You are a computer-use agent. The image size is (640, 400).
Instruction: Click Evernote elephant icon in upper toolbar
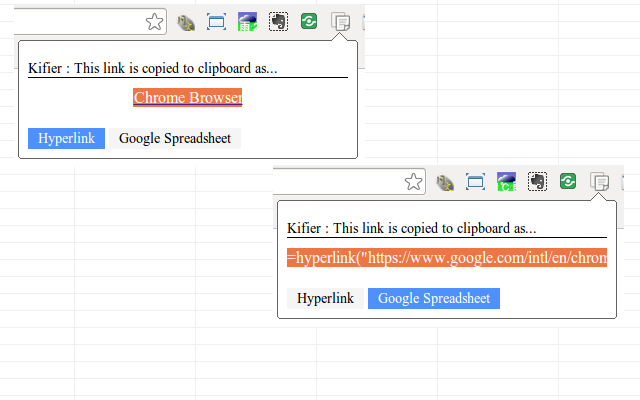(x=278, y=21)
